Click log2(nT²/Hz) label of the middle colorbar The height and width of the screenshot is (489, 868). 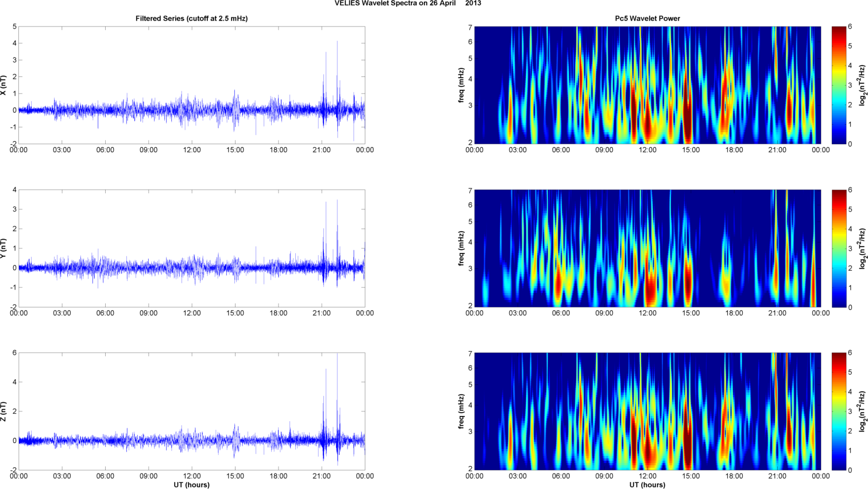click(862, 248)
